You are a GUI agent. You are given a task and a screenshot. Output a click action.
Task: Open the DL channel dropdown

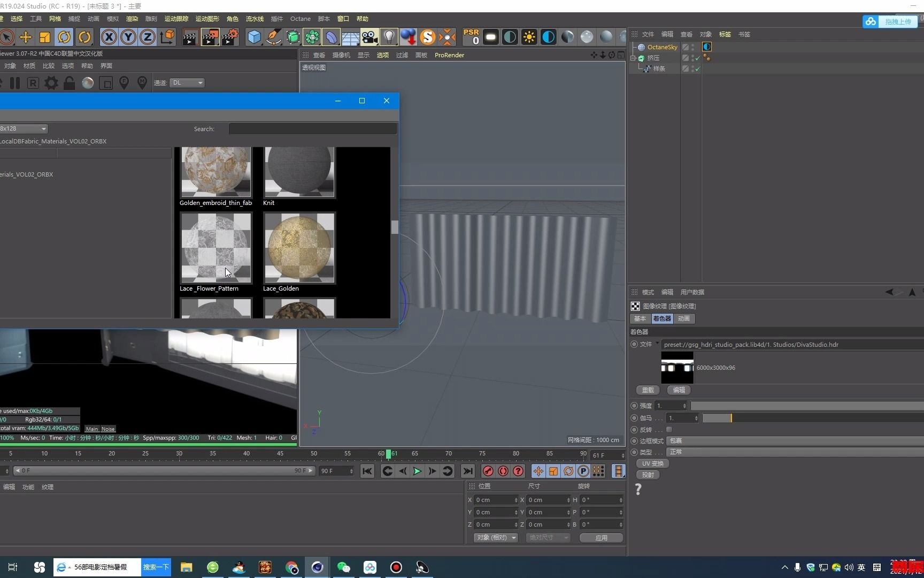(187, 83)
